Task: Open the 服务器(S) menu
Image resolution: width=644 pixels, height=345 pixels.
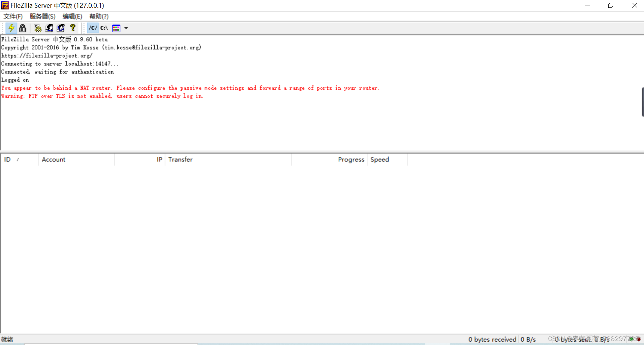Action: click(42, 17)
